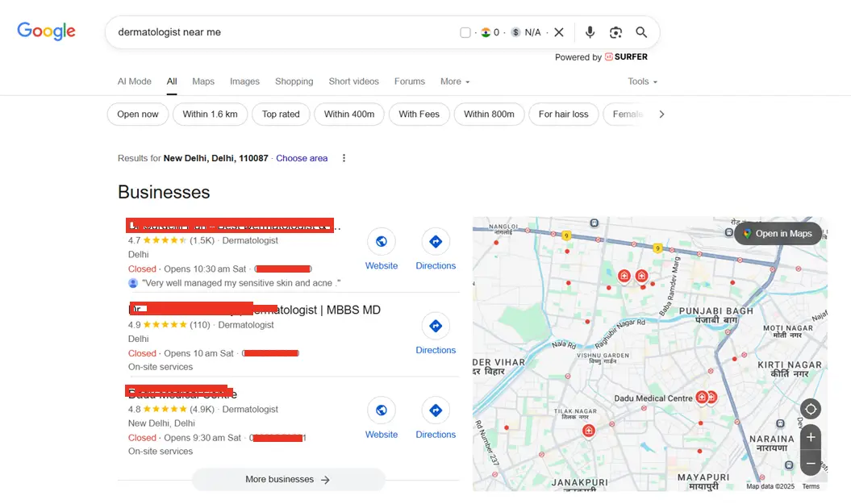Get Directions to the second dermatologist listing

tap(436, 326)
